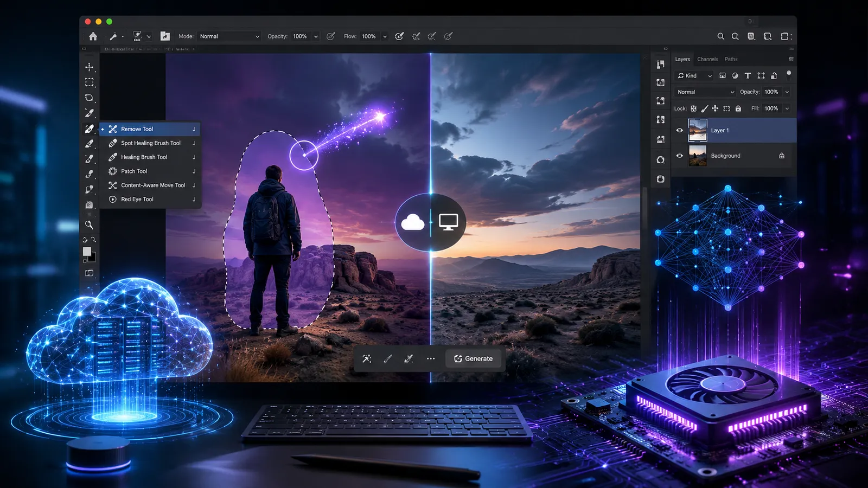Toggle pressure for opacity icon
Image resolution: width=868 pixels, height=488 pixels.
tap(331, 36)
